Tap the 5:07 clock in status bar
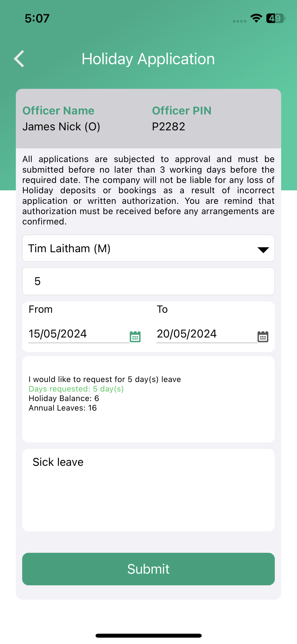This screenshot has height=644, width=297. [37, 19]
